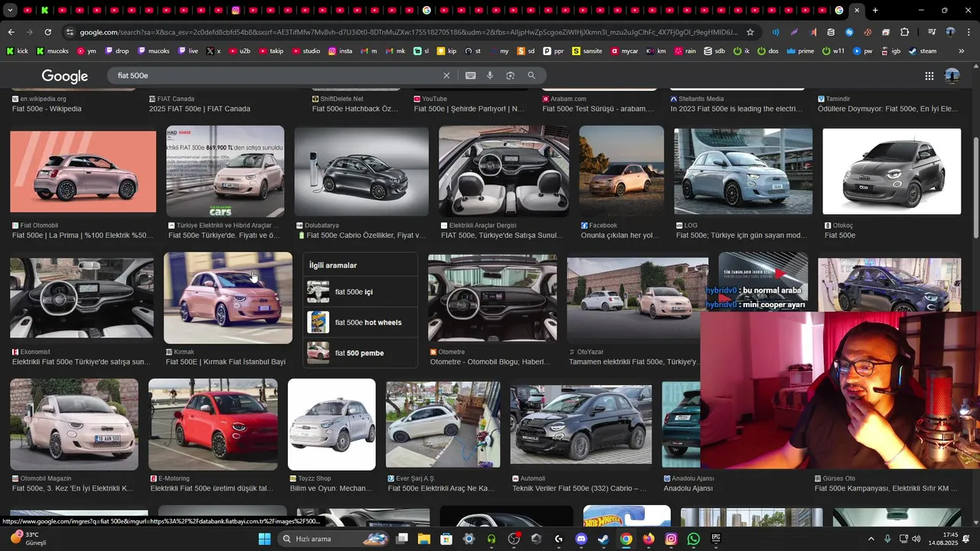
Task: Select the flat 500 pembe suggestion
Action: click(x=361, y=353)
